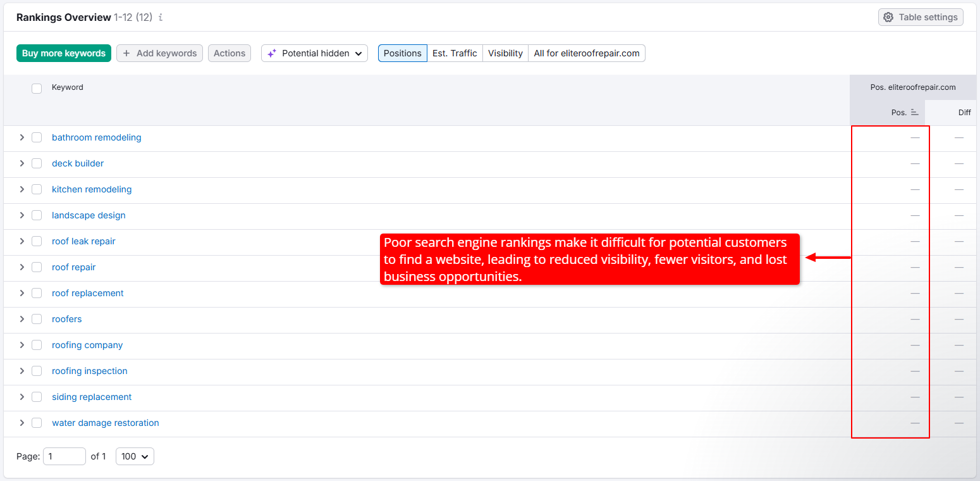Click the Diff column header
Viewport: 980px width, 481px height.
pyautogui.click(x=964, y=113)
